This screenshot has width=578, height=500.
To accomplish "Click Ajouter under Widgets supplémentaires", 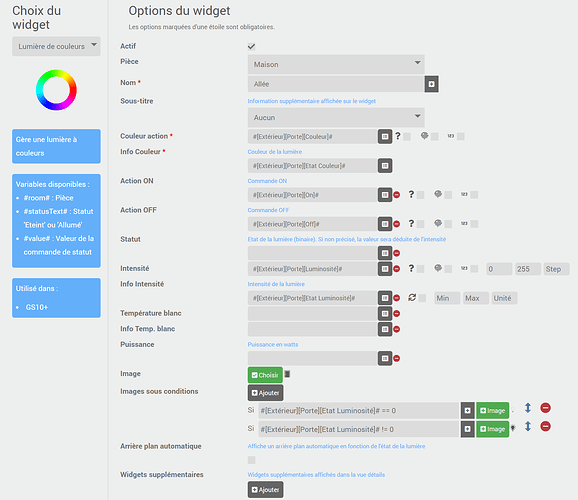I will coord(265,490).
